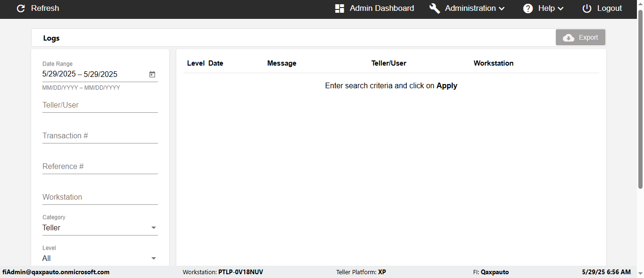Select the Reference # input field
This screenshot has height=278, width=644.
(x=100, y=167)
